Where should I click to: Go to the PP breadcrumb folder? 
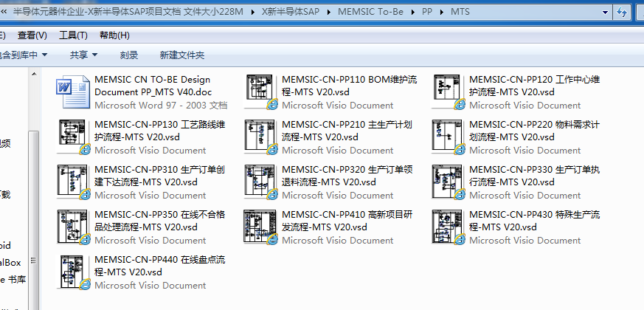coord(427,12)
